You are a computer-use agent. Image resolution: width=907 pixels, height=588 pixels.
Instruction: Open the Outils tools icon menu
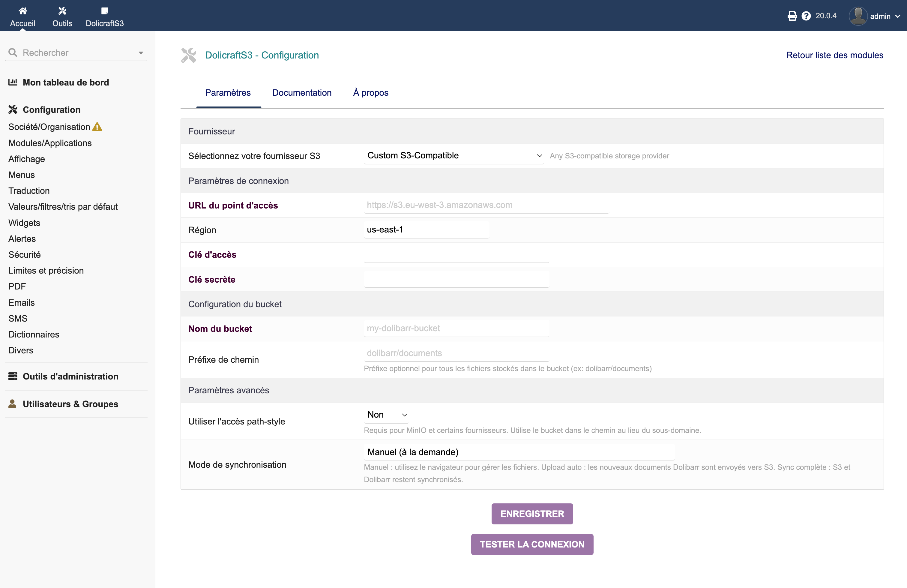pos(62,11)
